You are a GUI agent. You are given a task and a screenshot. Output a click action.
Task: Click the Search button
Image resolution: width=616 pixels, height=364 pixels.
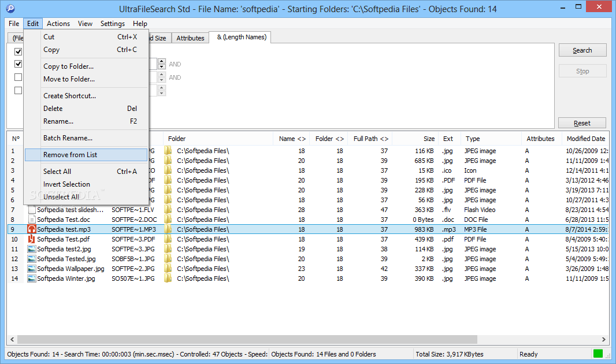click(x=582, y=50)
